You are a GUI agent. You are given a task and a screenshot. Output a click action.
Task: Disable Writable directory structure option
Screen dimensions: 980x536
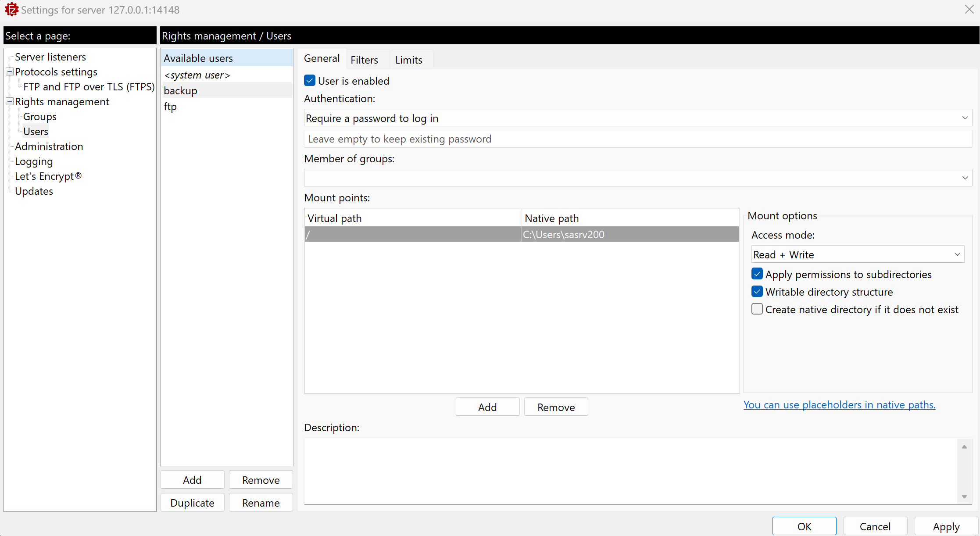click(757, 292)
